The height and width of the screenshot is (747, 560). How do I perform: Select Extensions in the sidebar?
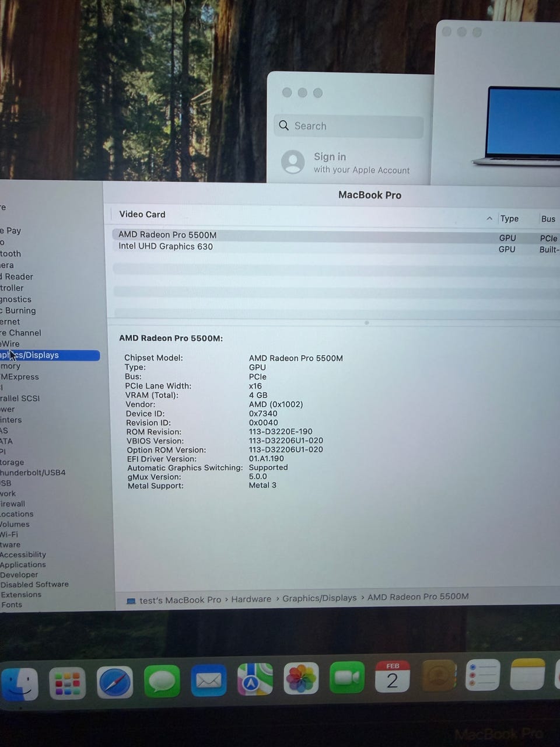(x=21, y=595)
